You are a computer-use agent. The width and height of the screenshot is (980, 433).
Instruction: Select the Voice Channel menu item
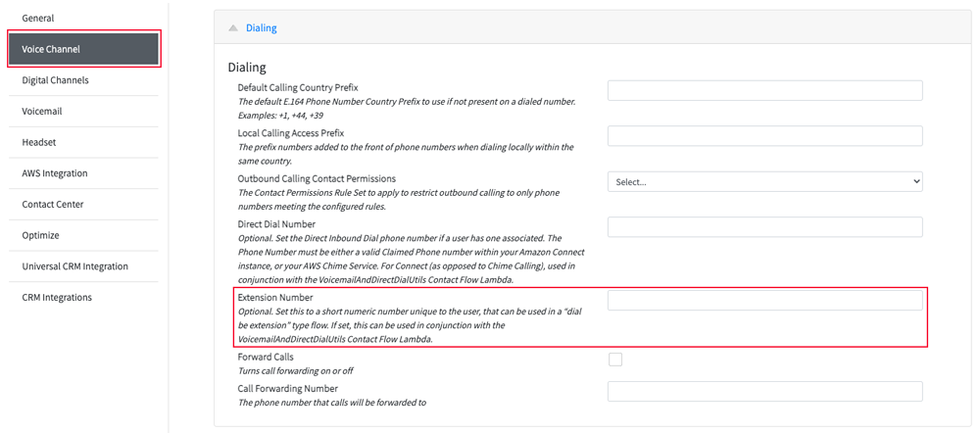pyautogui.click(x=83, y=49)
